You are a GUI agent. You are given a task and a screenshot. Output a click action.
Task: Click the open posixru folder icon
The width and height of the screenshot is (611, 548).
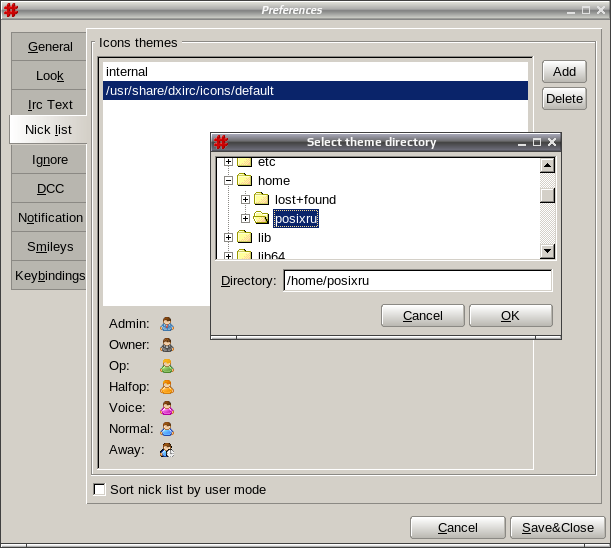click(x=261, y=218)
